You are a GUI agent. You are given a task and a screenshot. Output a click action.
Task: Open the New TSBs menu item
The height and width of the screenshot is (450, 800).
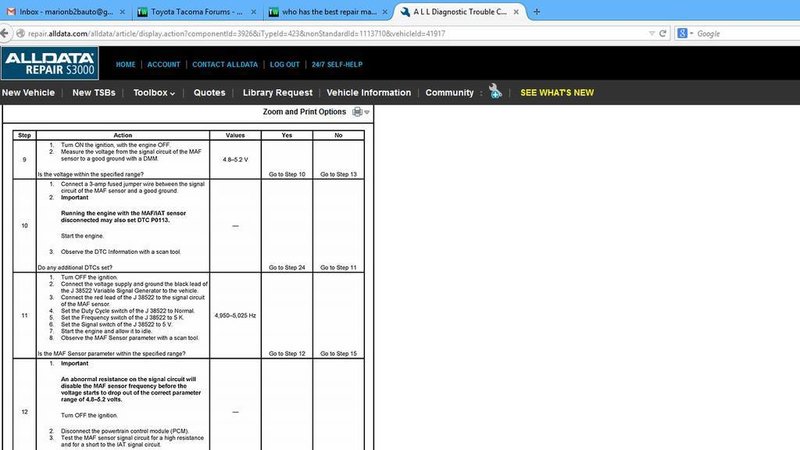coord(94,93)
